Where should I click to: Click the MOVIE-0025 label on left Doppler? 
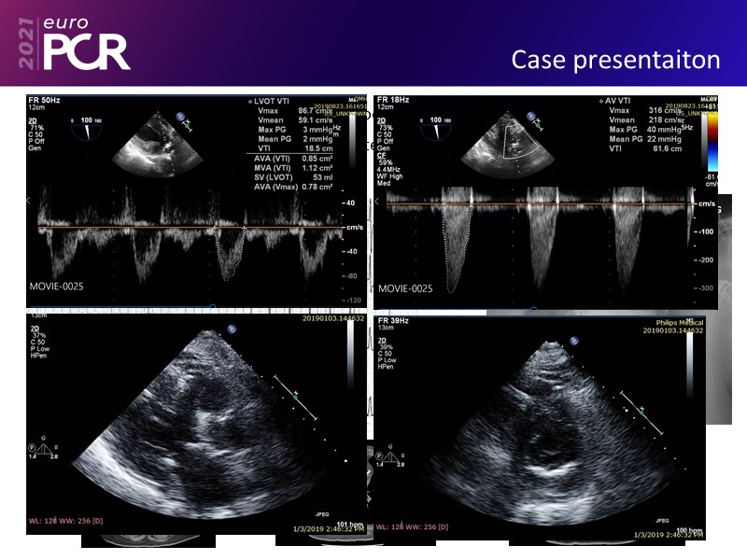tap(55, 286)
